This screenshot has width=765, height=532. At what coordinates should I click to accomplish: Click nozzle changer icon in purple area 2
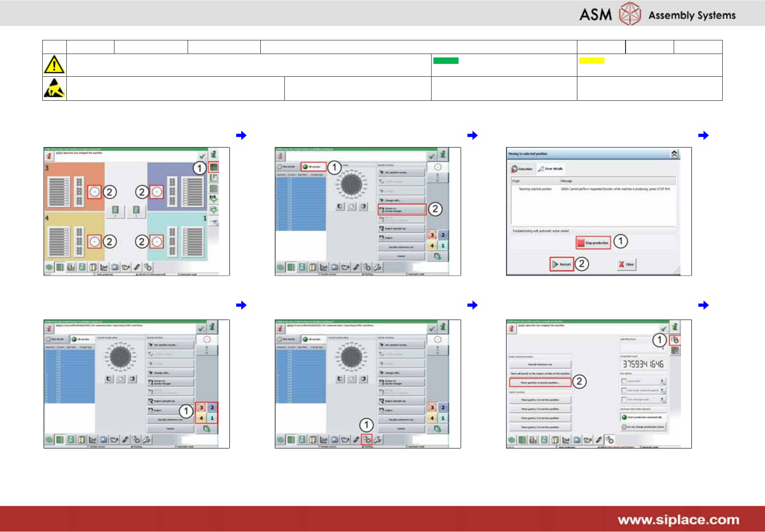pos(157,192)
